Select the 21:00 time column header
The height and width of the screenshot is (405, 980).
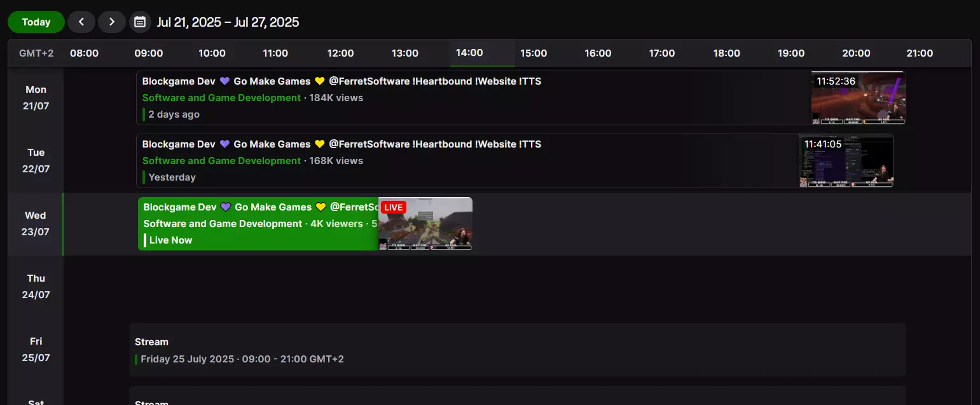click(x=920, y=53)
